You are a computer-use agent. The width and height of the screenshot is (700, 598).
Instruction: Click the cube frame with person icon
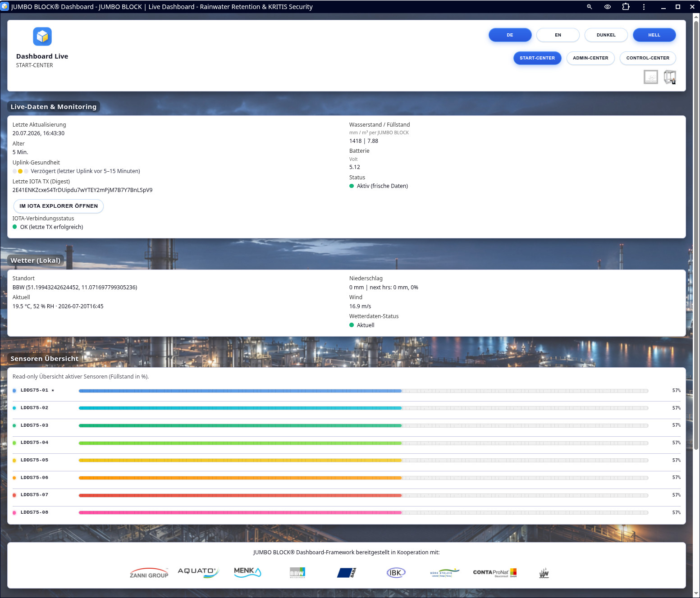[670, 77]
